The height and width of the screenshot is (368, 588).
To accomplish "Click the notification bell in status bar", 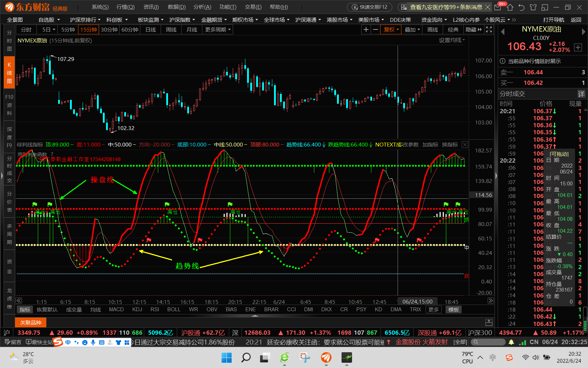I will [x=511, y=342].
